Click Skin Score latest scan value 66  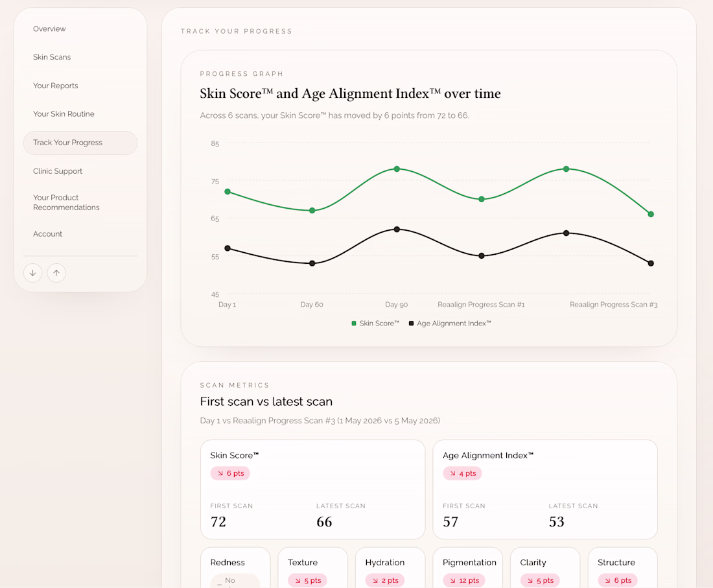(x=324, y=522)
